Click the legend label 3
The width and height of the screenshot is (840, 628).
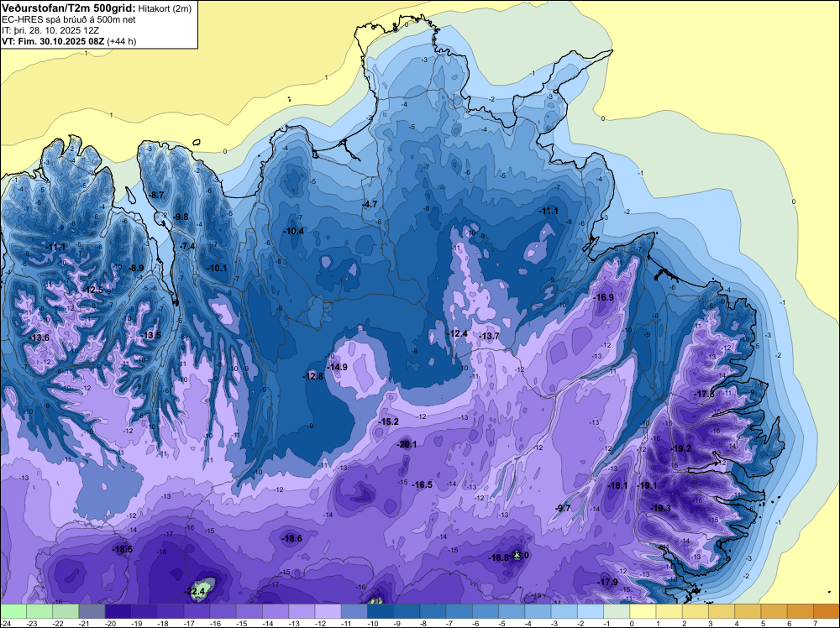(x=711, y=623)
